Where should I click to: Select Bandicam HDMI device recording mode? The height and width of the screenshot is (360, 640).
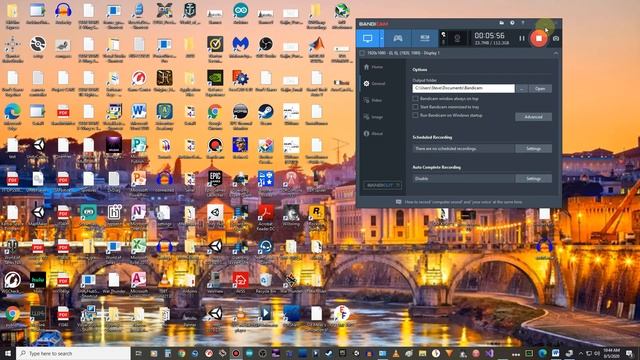click(425, 38)
